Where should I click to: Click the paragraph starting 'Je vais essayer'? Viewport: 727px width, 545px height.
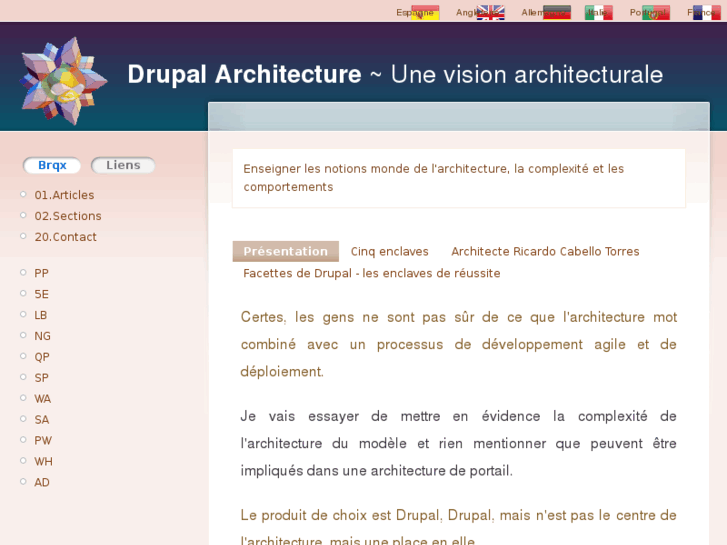coord(459,443)
